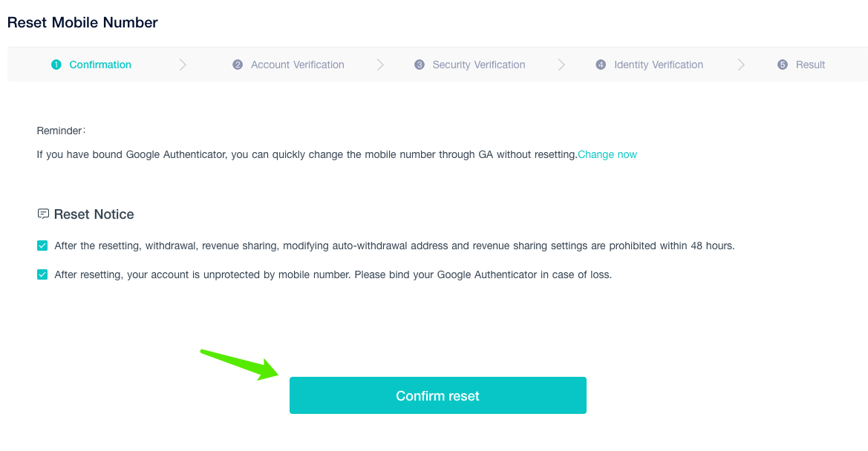Select the Confirmation step label

tap(100, 65)
